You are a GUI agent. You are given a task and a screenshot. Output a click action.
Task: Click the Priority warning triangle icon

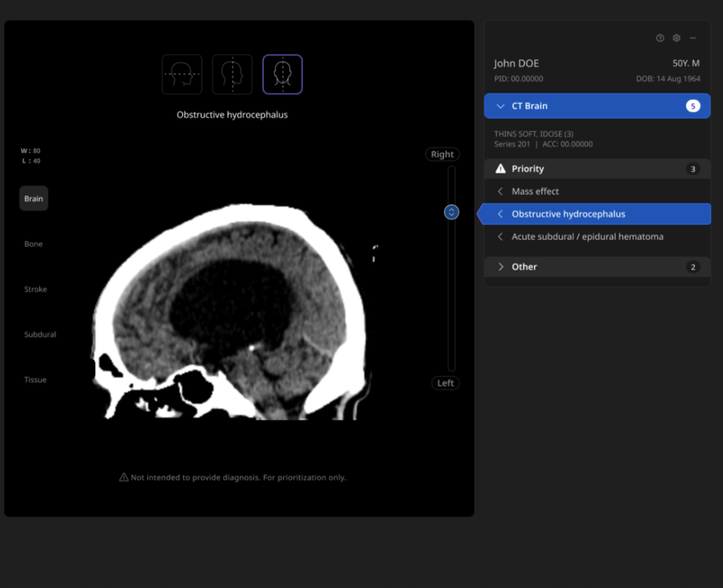tap(500, 169)
